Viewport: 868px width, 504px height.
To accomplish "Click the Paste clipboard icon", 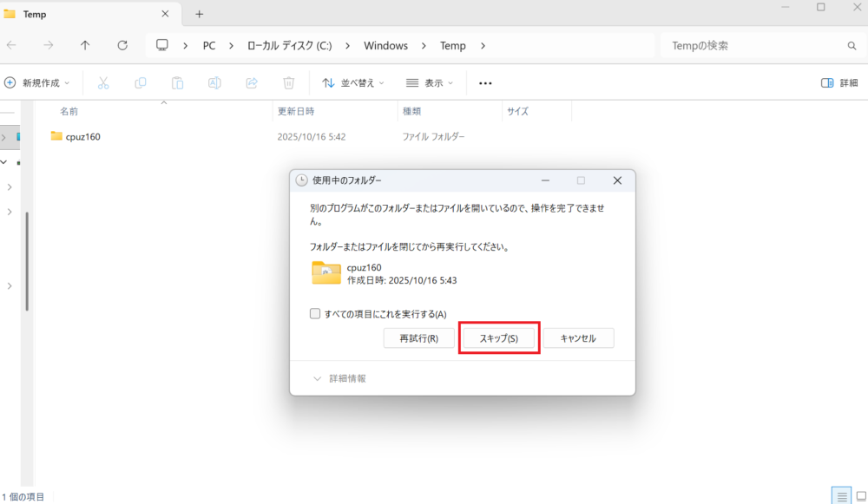I will pos(177,83).
